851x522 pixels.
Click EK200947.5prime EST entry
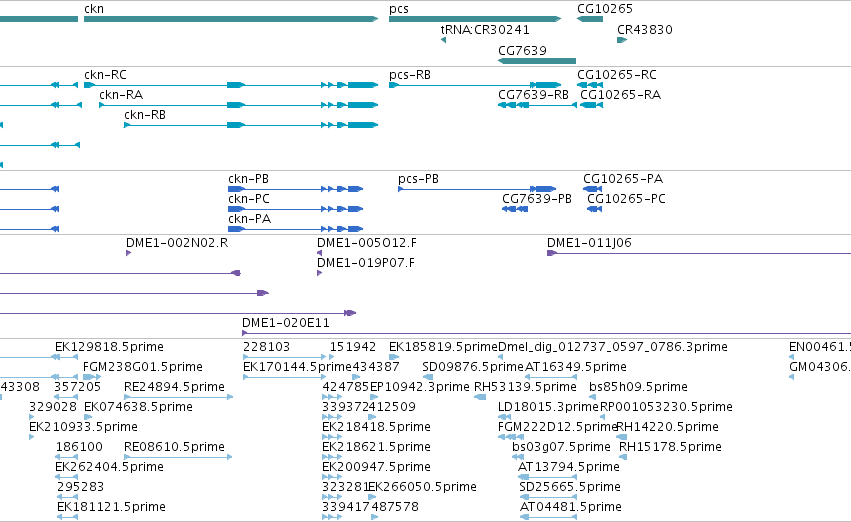(x=376, y=467)
